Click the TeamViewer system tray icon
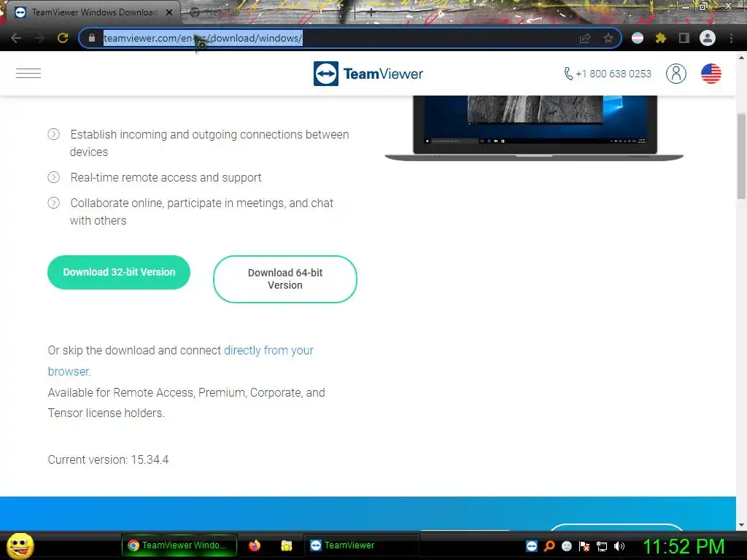The image size is (747, 560). (x=532, y=546)
